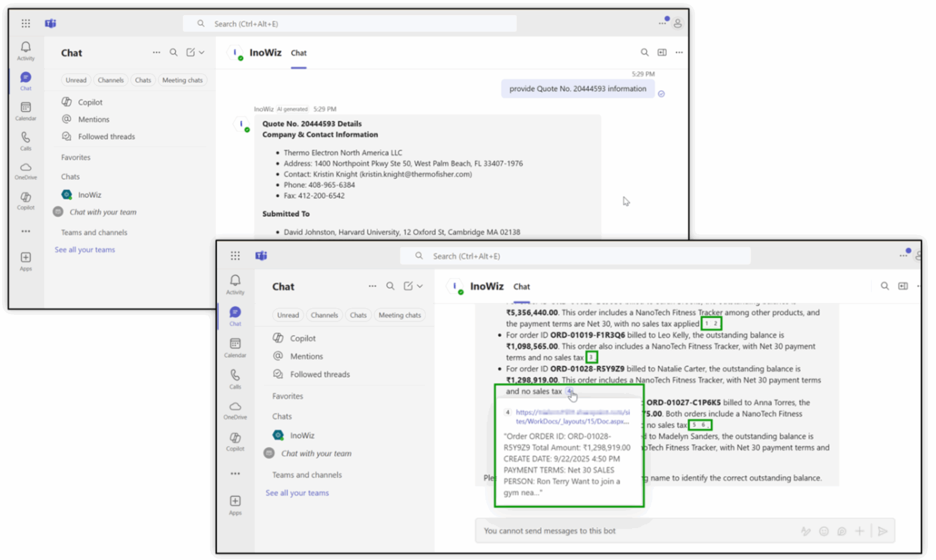Open app launcher grid in the back window

coord(26,23)
